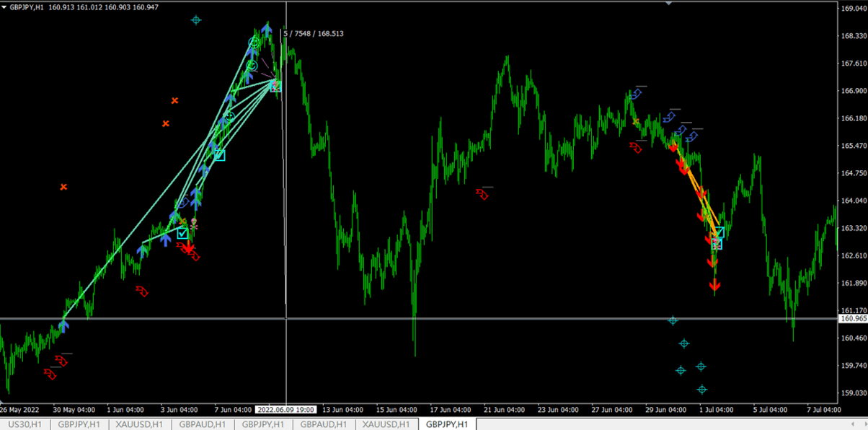The height and width of the screenshot is (430, 868).
Task: Click the chart shift triangle on the top edge
Action: 668,4
